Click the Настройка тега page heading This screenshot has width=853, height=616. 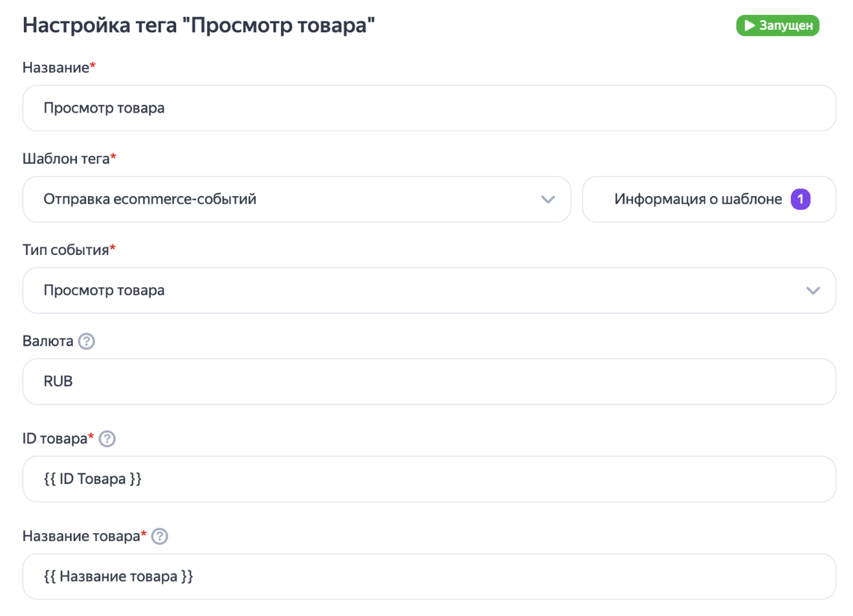coord(199,26)
